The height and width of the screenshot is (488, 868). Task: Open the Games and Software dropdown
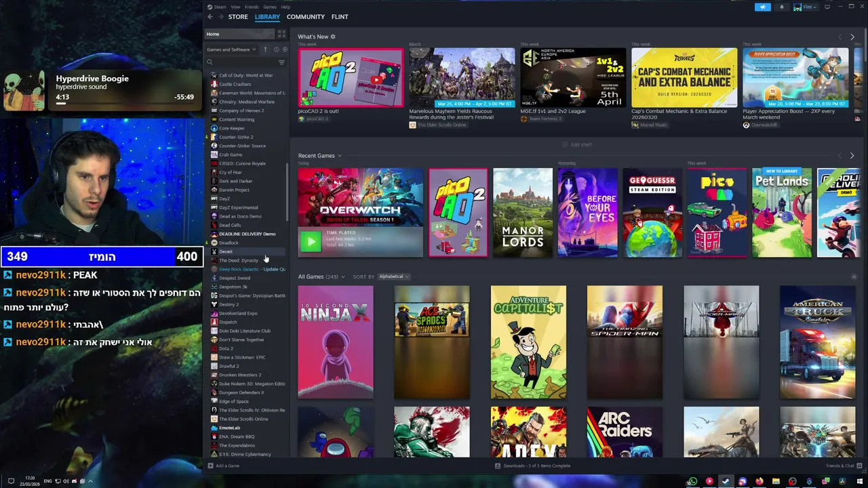pyautogui.click(x=231, y=49)
